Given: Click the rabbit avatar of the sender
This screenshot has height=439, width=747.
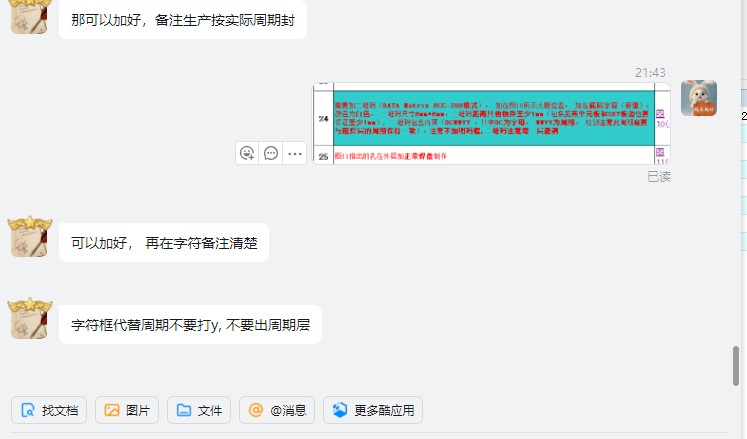Looking at the screenshot, I should coord(698,98).
